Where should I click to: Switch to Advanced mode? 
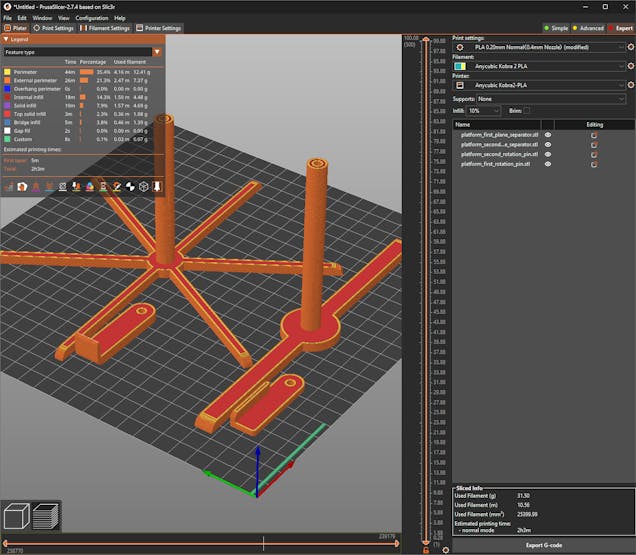click(x=588, y=28)
